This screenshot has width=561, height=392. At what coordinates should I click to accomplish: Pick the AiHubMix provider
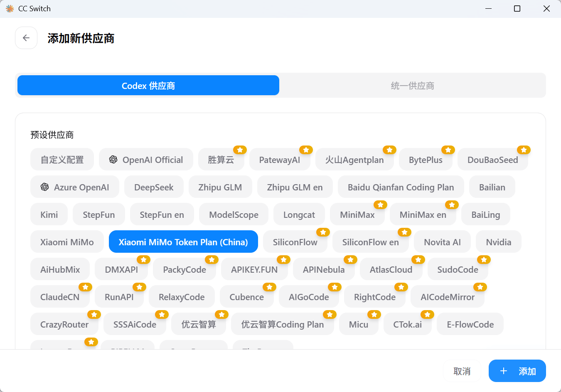[x=60, y=269]
